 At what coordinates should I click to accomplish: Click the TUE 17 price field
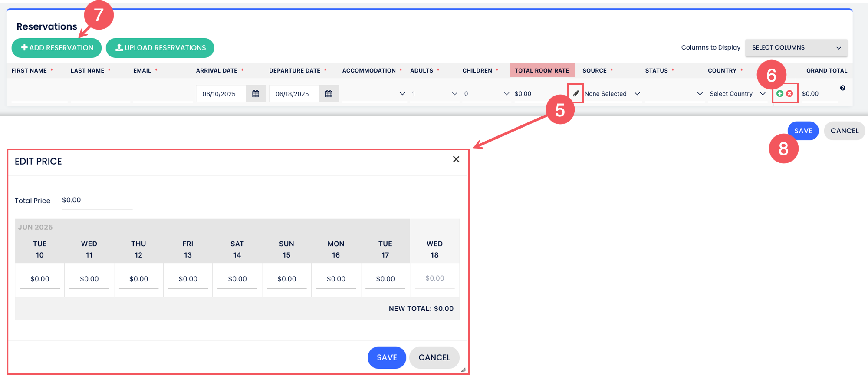[x=385, y=279]
